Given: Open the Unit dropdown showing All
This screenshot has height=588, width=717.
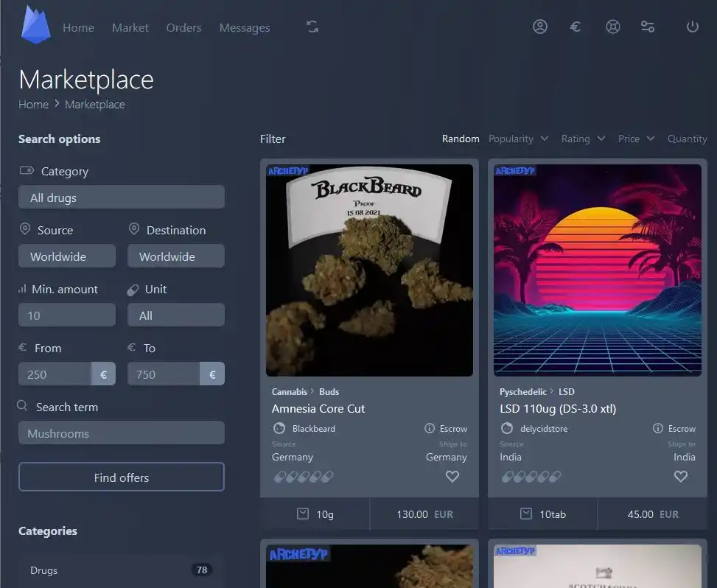Looking at the screenshot, I should pos(176,315).
